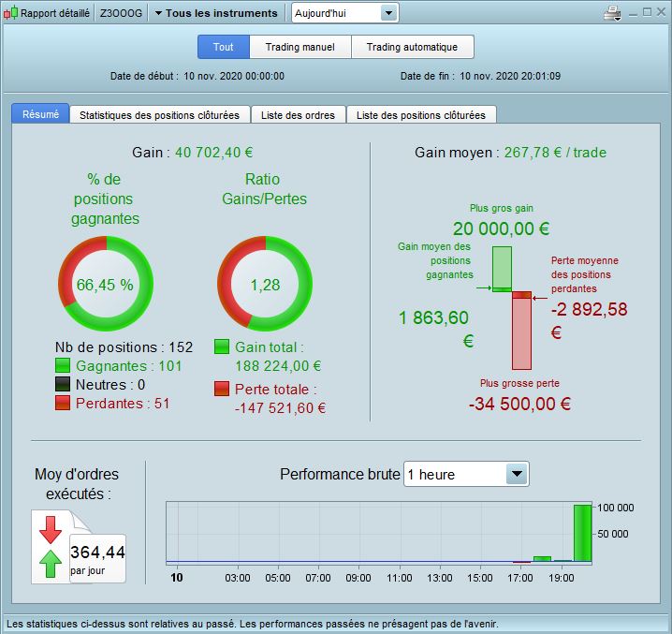Image resolution: width=672 pixels, height=634 pixels.
Task: Click the Z3OOOG account label
Action: (121, 13)
